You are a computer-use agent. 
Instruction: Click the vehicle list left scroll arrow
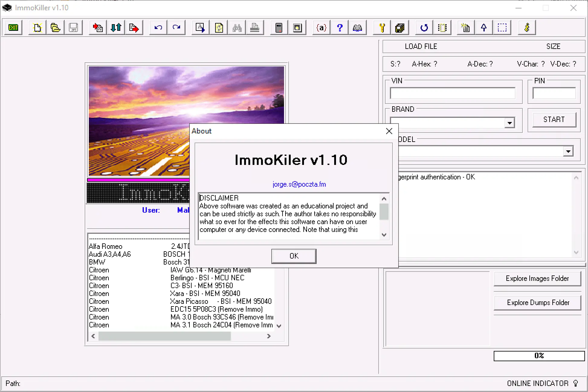93,336
